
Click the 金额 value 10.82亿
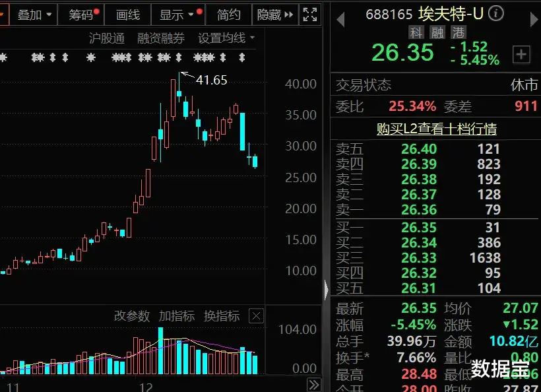click(514, 341)
